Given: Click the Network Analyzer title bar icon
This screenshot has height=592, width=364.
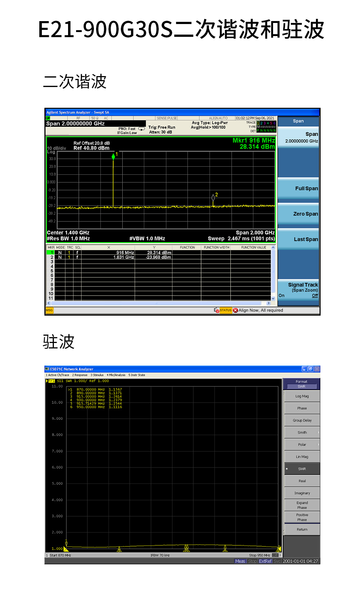Looking at the screenshot, I should coord(47,369).
